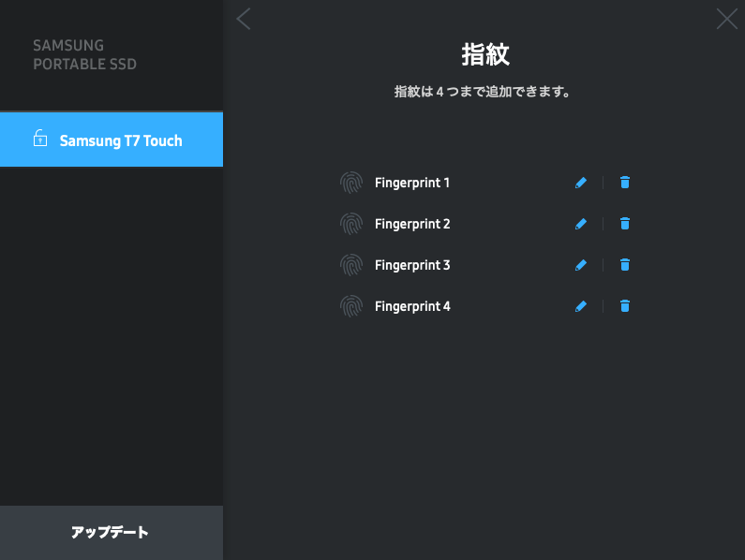Edit Fingerprint 4 with the pencil
The height and width of the screenshot is (560, 745).
point(581,306)
